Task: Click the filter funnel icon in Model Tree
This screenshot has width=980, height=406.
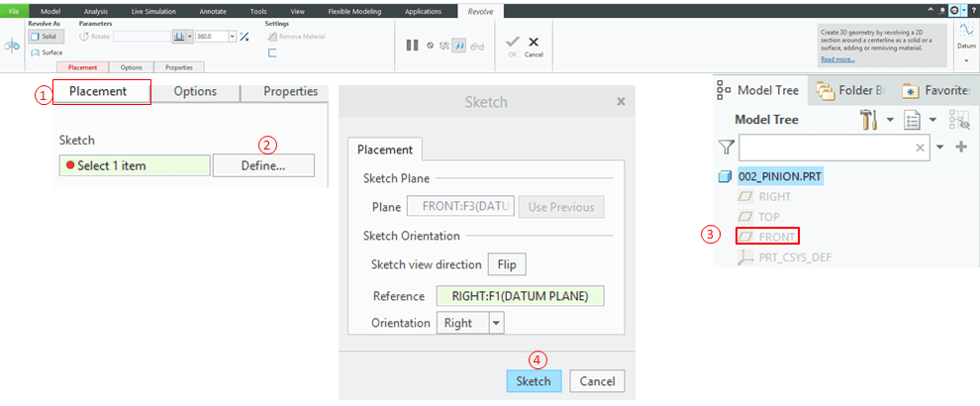Action: click(x=726, y=148)
